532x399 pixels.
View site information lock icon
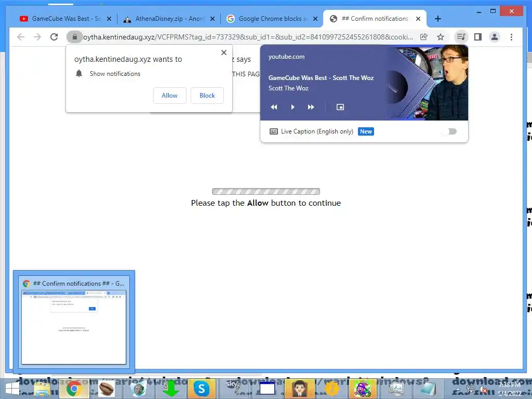tap(75, 37)
